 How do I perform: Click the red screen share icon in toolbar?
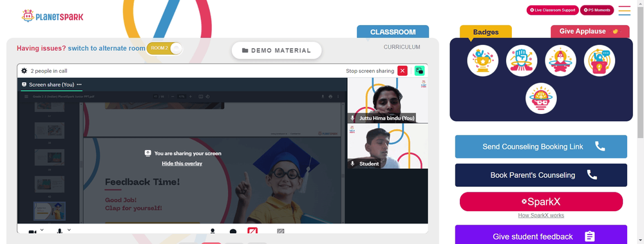click(252, 230)
